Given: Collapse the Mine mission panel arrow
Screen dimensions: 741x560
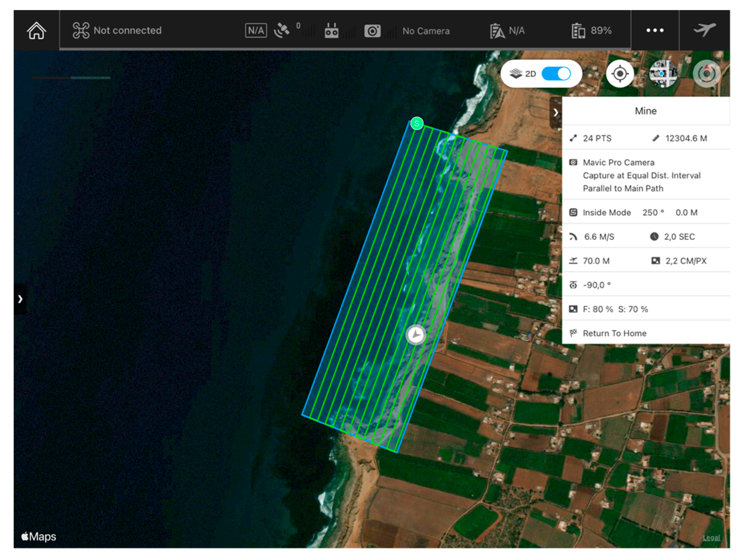Looking at the screenshot, I should click(556, 112).
